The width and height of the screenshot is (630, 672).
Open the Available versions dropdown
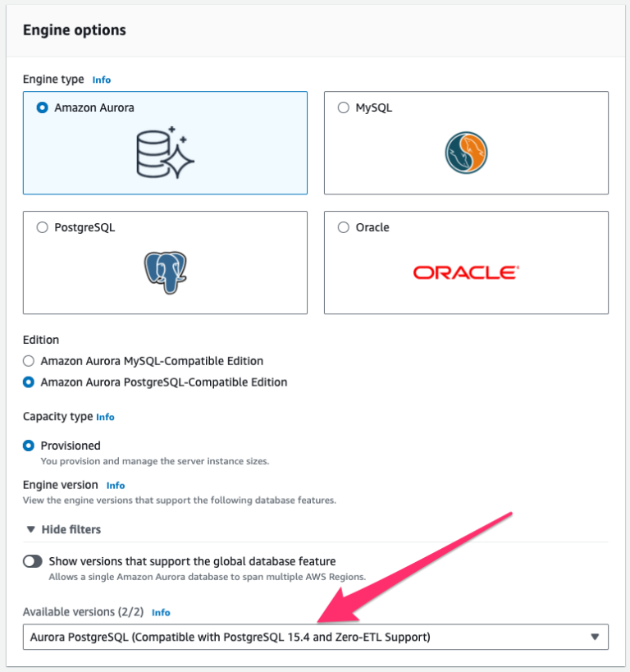click(x=315, y=637)
